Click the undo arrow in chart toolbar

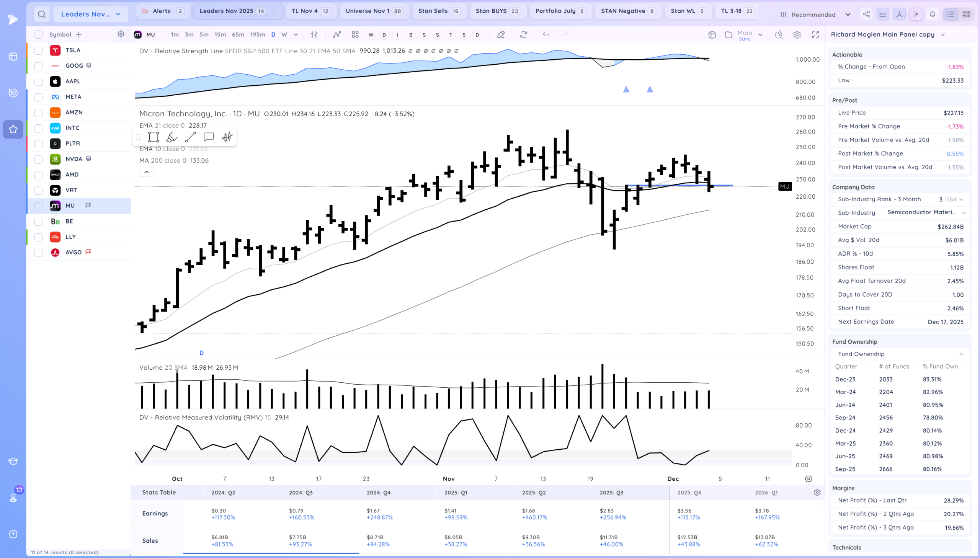[x=546, y=35]
